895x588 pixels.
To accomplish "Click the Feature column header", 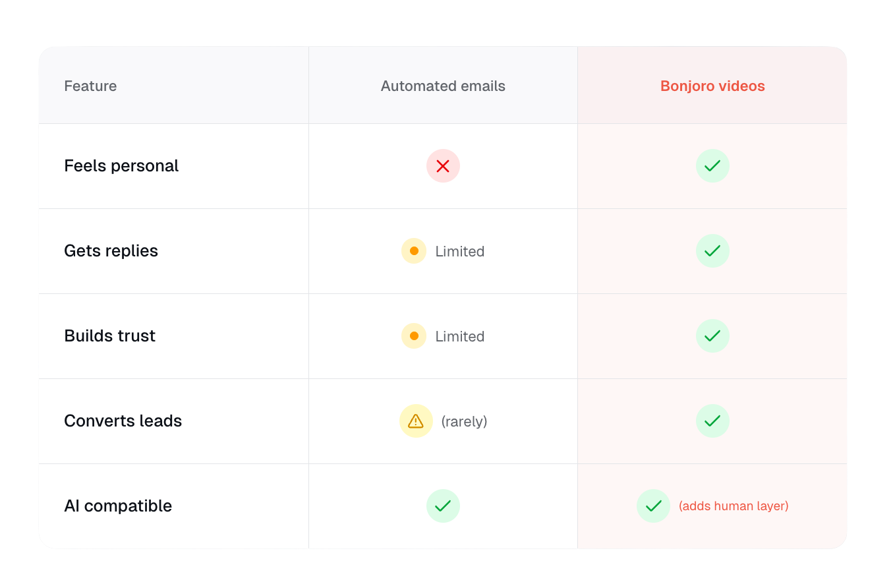I will tap(90, 86).
